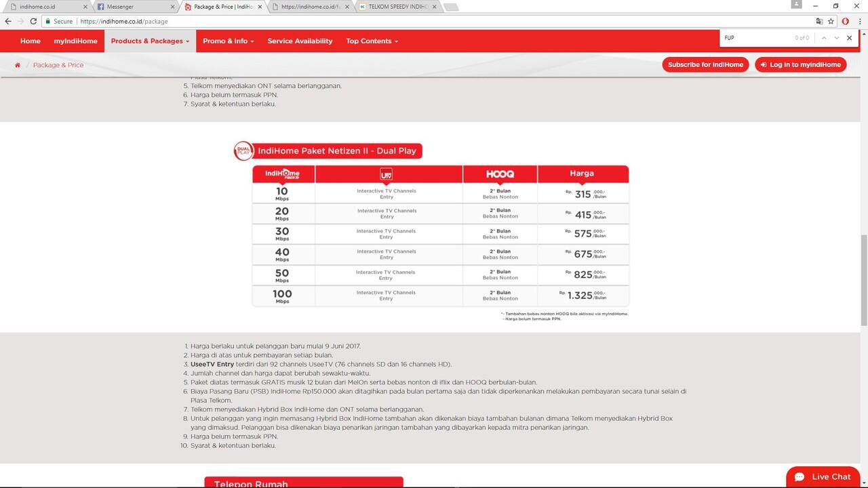Expand the Promo & Info dropdown
Screen dimensions: 868x488
click(x=228, y=41)
